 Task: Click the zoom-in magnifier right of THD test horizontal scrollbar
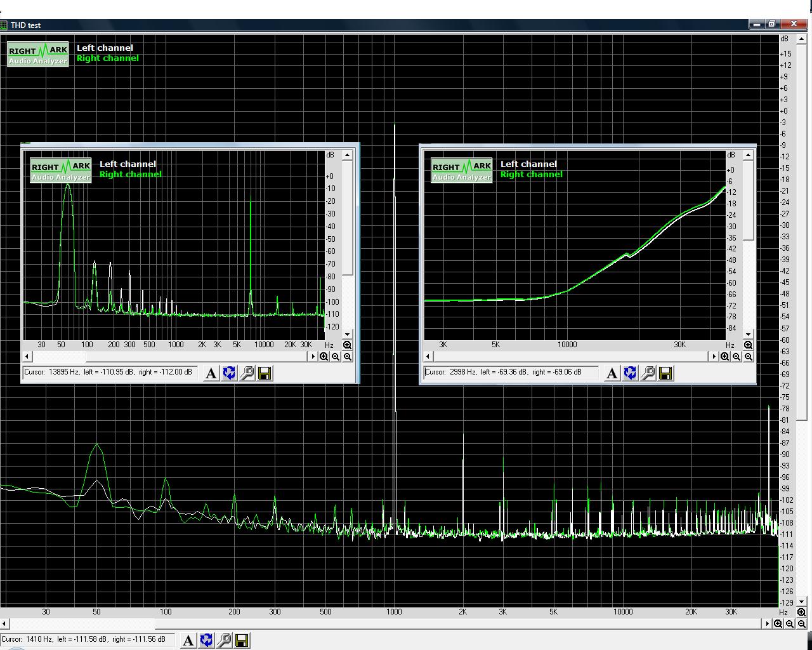778,624
